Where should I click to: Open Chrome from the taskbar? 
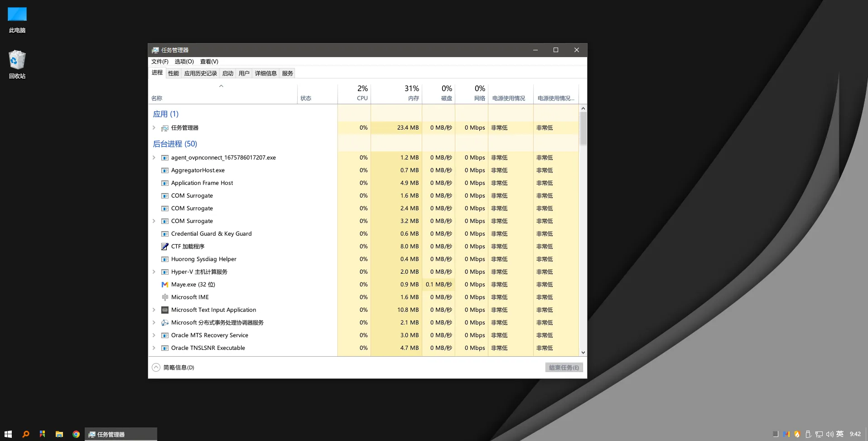point(76,434)
